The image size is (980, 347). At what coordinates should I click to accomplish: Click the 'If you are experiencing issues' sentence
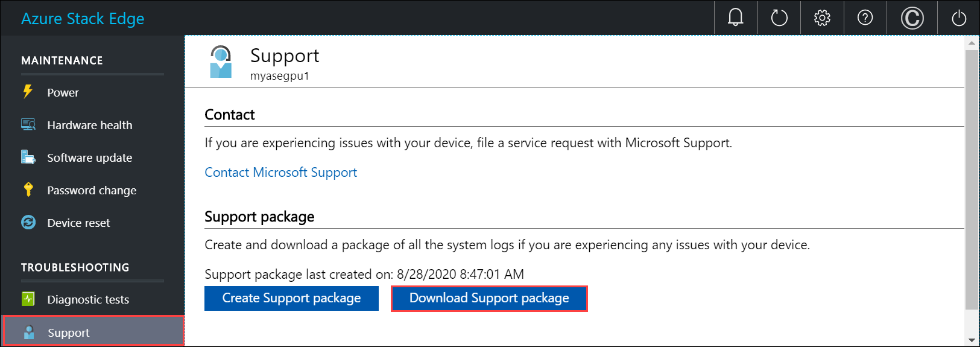pyautogui.click(x=468, y=143)
